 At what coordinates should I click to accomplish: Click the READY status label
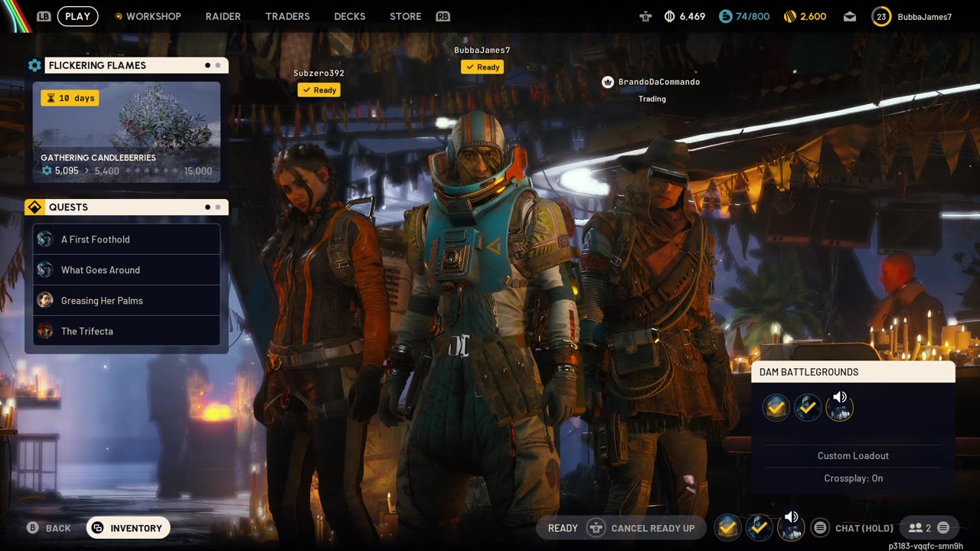pos(563,528)
